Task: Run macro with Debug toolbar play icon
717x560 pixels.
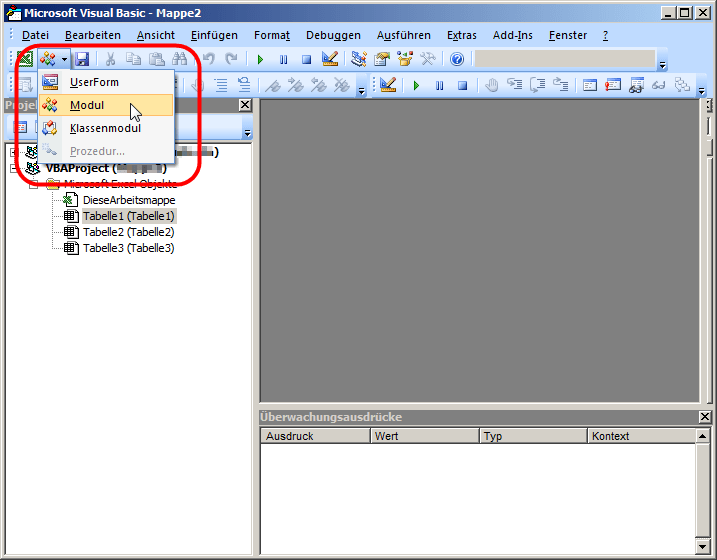Action: 416,85
